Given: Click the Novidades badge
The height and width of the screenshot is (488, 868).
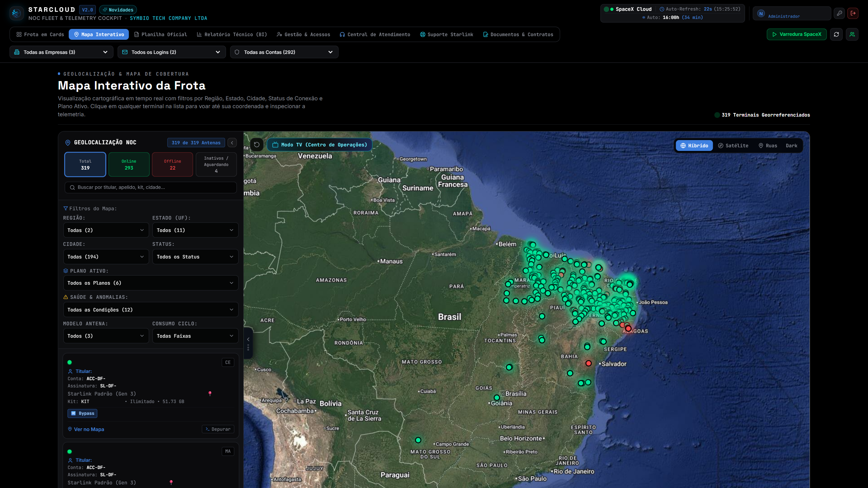Looking at the screenshot, I should [118, 10].
